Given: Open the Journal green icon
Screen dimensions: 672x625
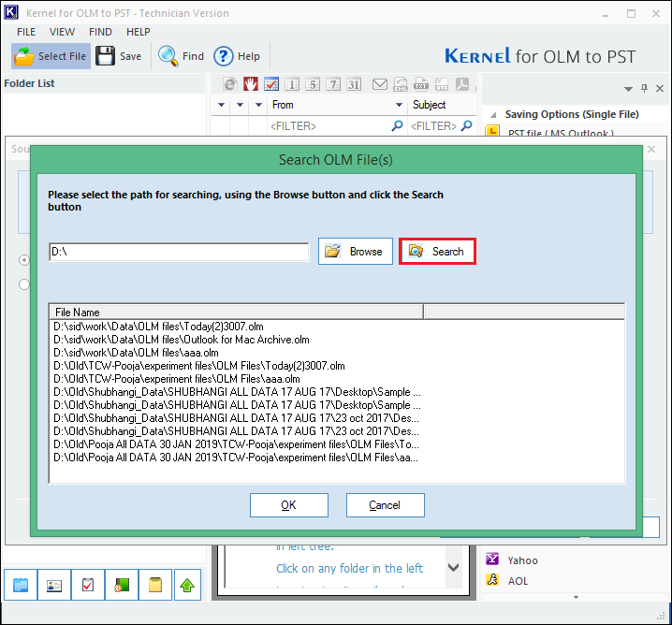Looking at the screenshot, I should coord(122,585).
